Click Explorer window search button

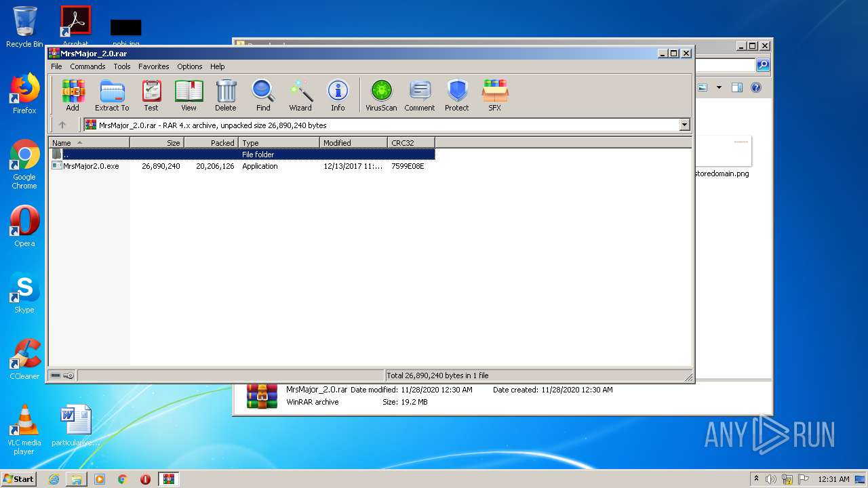[763, 65]
